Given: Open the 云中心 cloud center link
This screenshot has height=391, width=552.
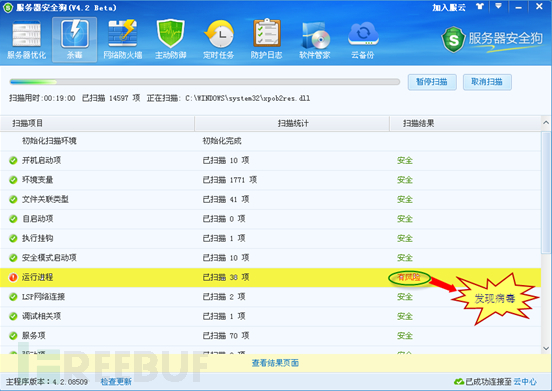Looking at the screenshot, I should pos(525,381).
